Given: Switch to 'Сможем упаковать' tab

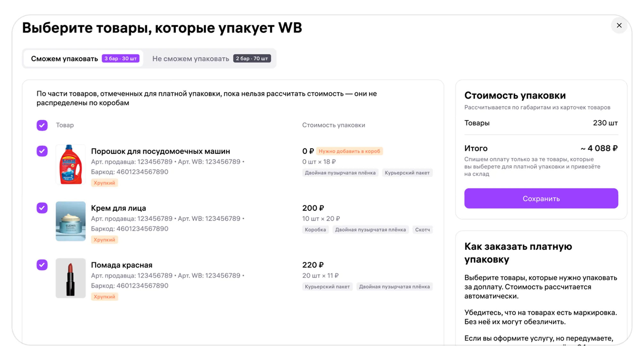Looking at the screenshot, I should pos(65,59).
